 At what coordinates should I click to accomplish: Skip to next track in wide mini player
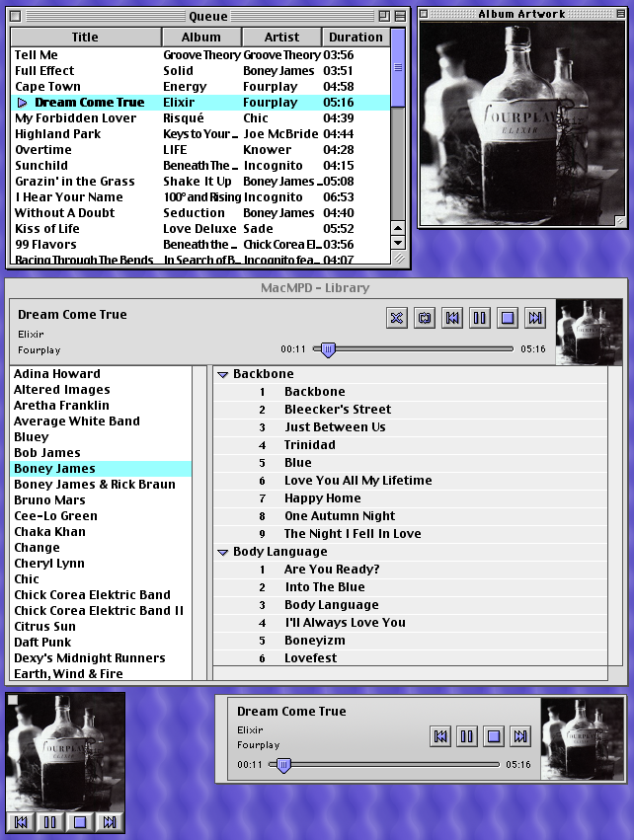pyautogui.click(x=520, y=736)
